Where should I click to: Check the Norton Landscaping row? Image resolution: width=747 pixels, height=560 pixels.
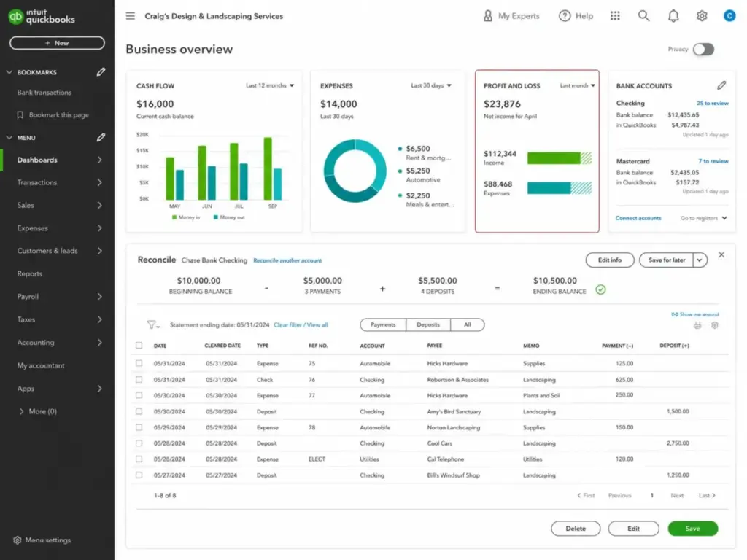point(139,427)
